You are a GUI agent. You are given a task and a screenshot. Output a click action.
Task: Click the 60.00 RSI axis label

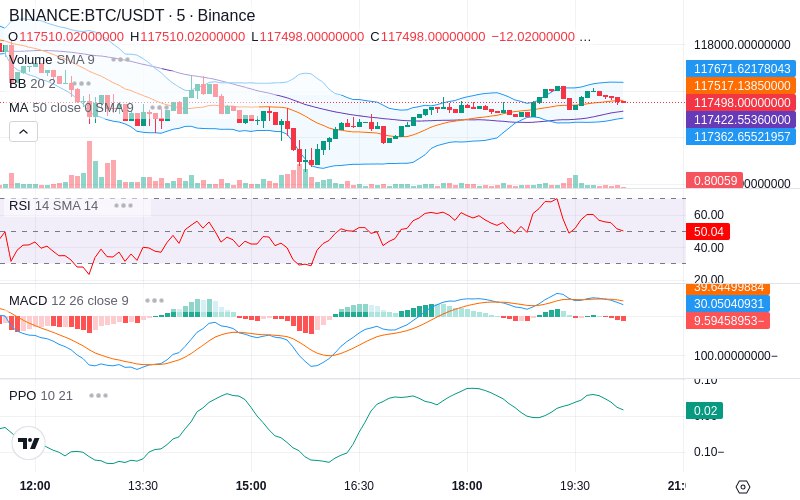pyautogui.click(x=709, y=214)
